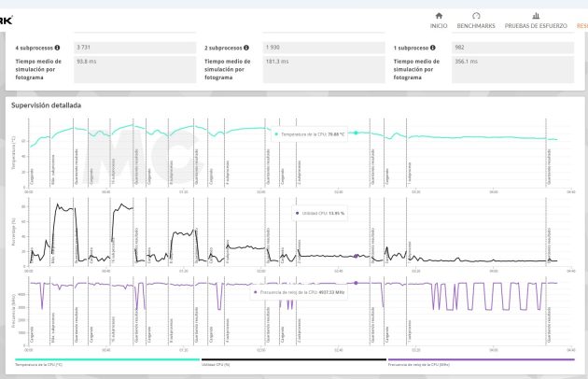The image size is (588, 379).
Task: Click info icon next to 2 subprocesos
Action: pyautogui.click(x=245, y=47)
